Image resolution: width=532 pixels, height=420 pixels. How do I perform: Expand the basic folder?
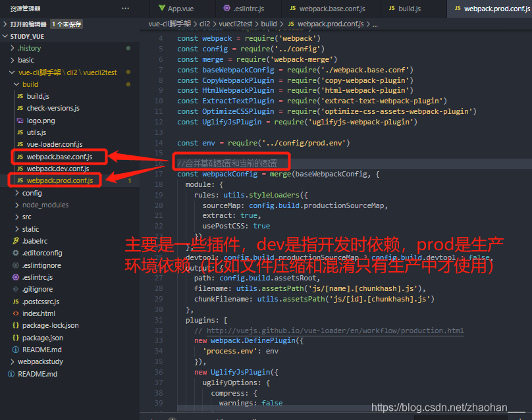13,60
